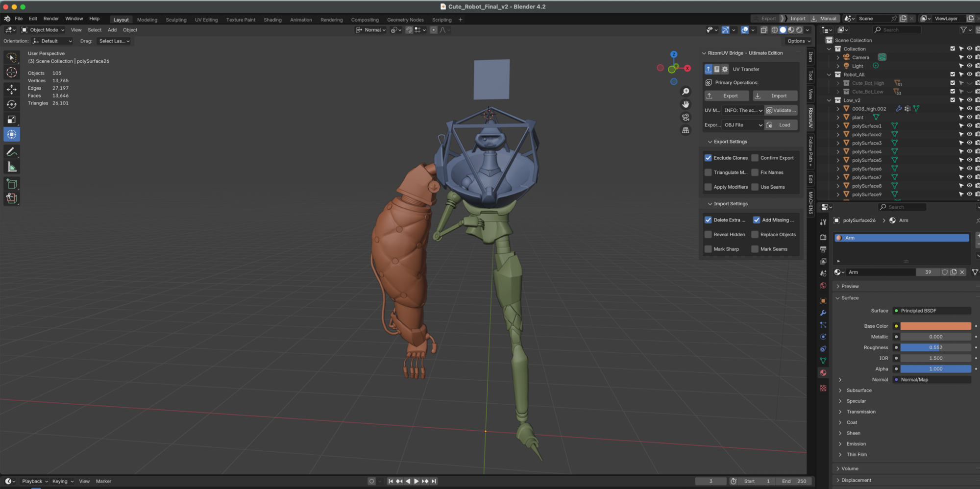Open the Object Mode dropdown

pyautogui.click(x=43, y=30)
